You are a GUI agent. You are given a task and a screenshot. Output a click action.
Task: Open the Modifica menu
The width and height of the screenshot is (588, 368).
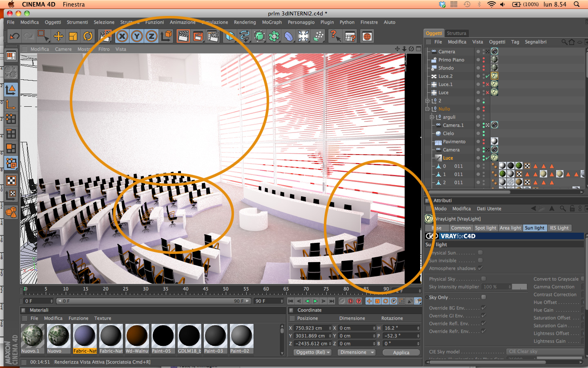pos(29,22)
